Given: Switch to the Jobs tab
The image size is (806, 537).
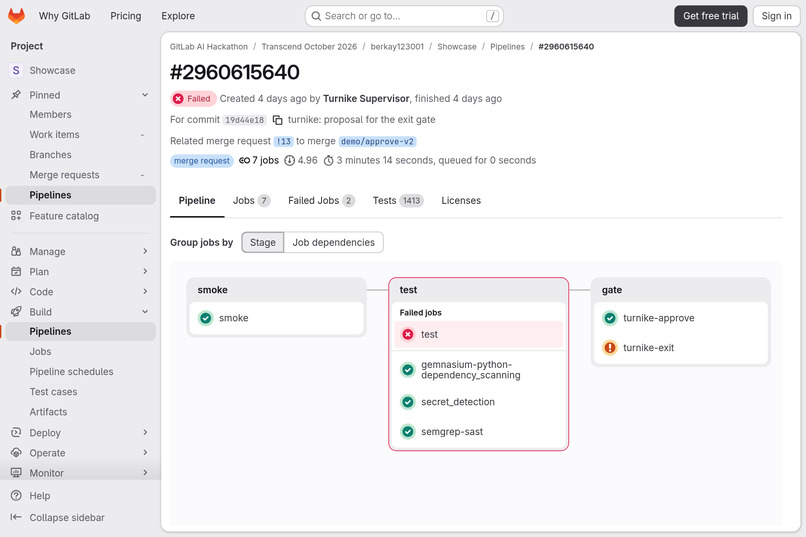Looking at the screenshot, I should pos(251,200).
